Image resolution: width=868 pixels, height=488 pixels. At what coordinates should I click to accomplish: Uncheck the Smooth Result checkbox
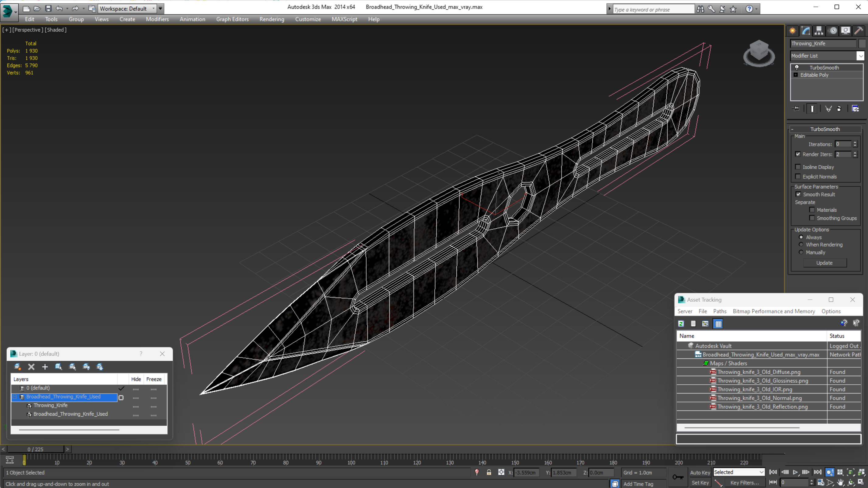[798, 194]
